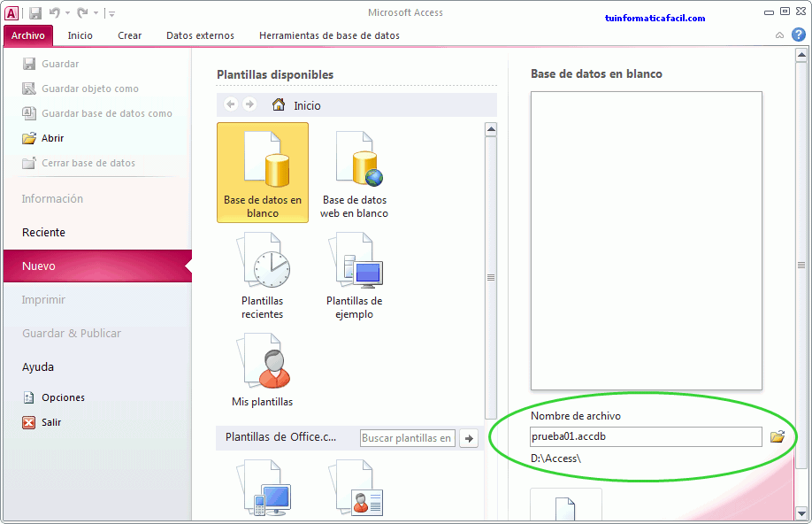This screenshot has width=812, height=524.
Task: Open Herramientas de base de datos tab
Action: pos(329,35)
